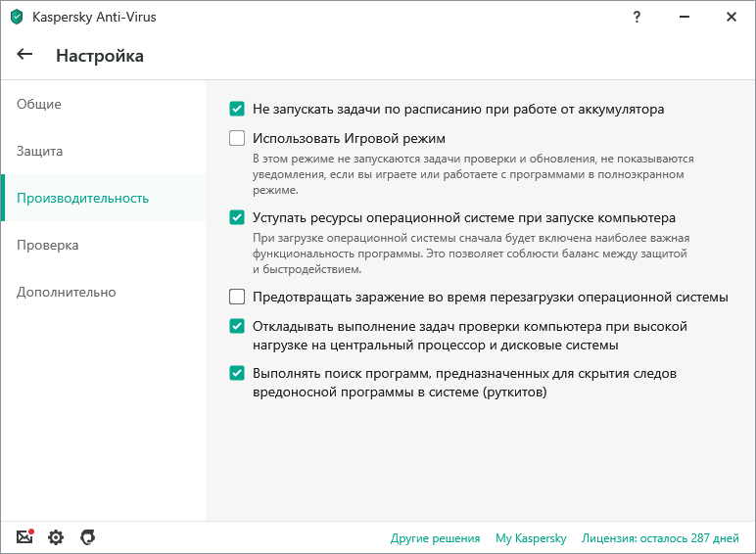The width and height of the screenshot is (756, 554).
Task: Click the label 'Использовать Игровой режим'
Action: point(349,139)
